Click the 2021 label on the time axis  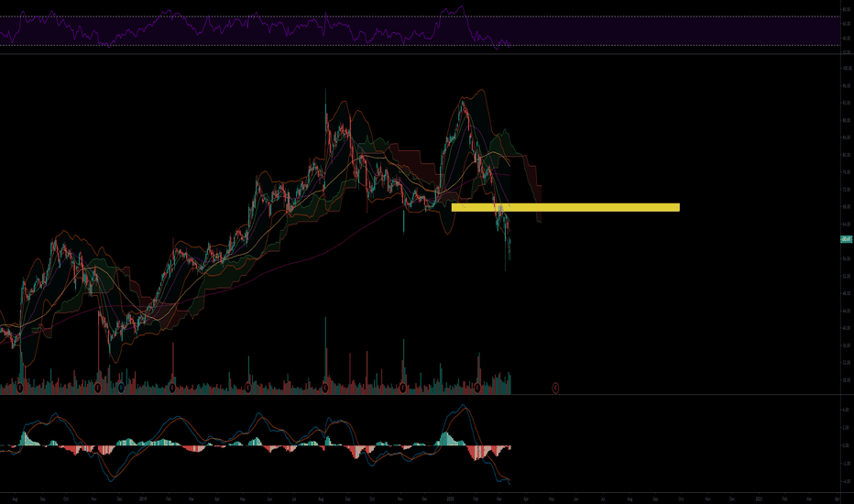point(760,499)
